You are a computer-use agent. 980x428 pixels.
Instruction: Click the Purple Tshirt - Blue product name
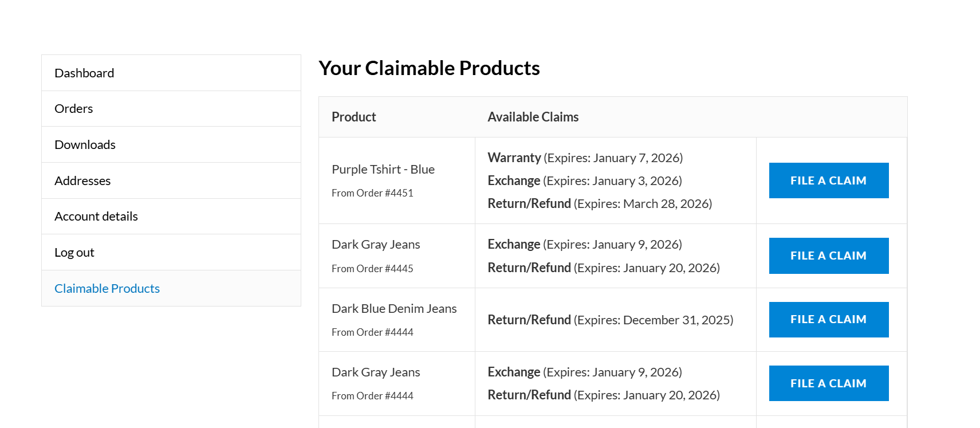383,169
